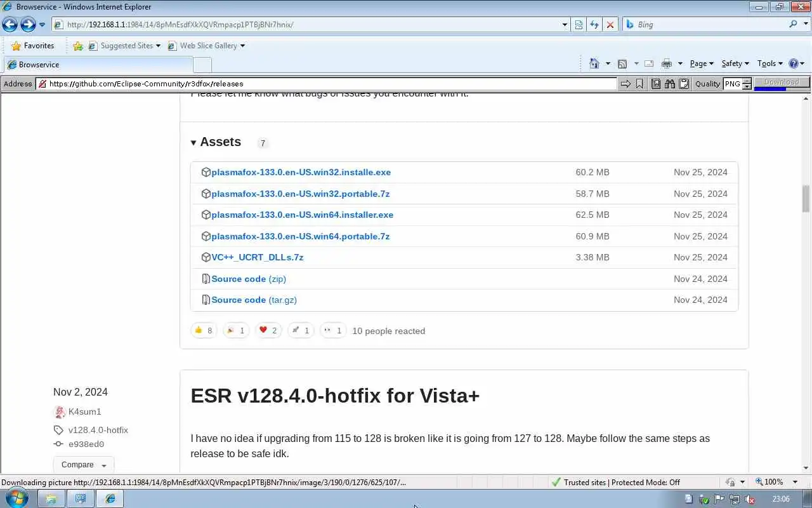
Task: Download VC++_UCRT_DLLs.7z asset
Action: tap(257, 257)
